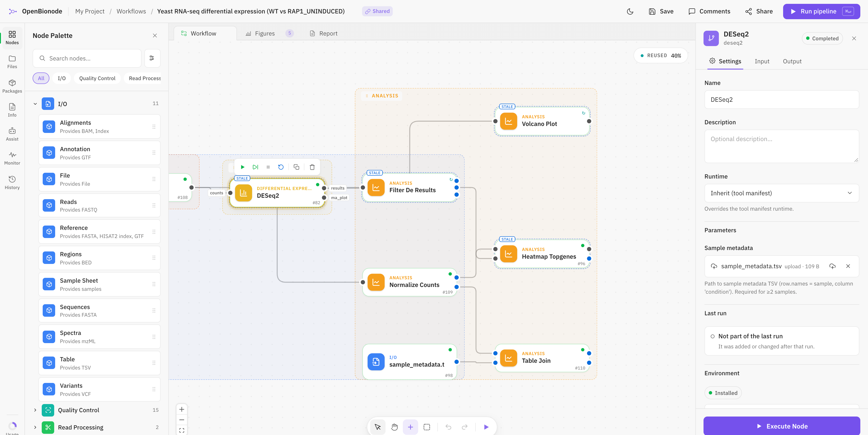Open the Runtime dropdown
Viewport: 868px width, 435px height.
click(x=781, y=193)
